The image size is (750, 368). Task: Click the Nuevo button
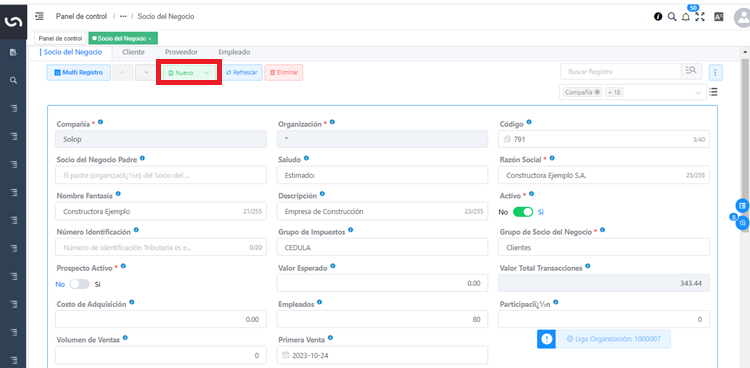(180, 73)
